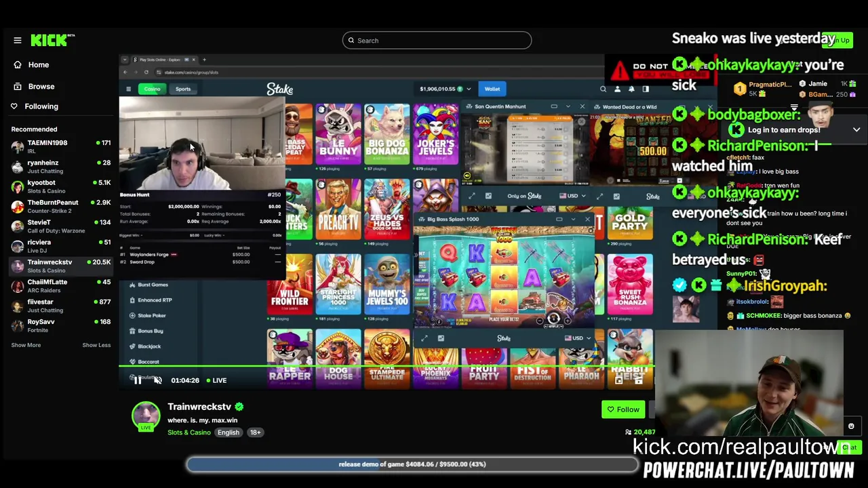Click the Stake Wallet button
The height and width of the screenshot is (488, 868).
pyautogui.click(x=492, y=89)
